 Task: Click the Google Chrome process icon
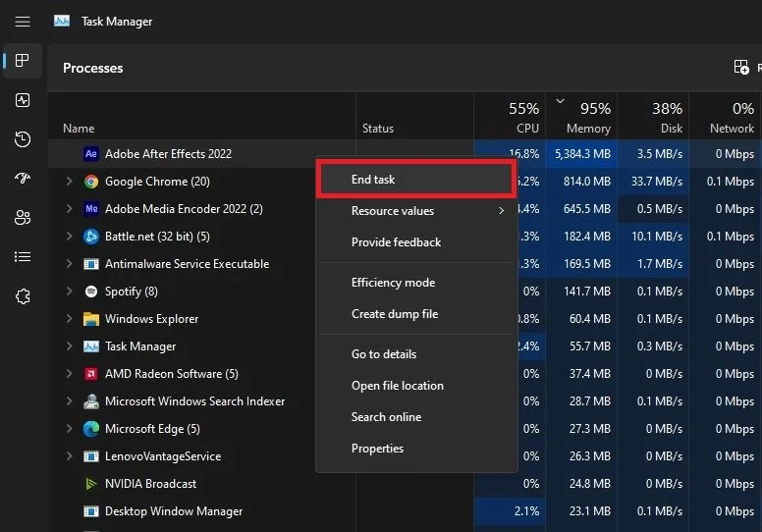click(91, 182)
